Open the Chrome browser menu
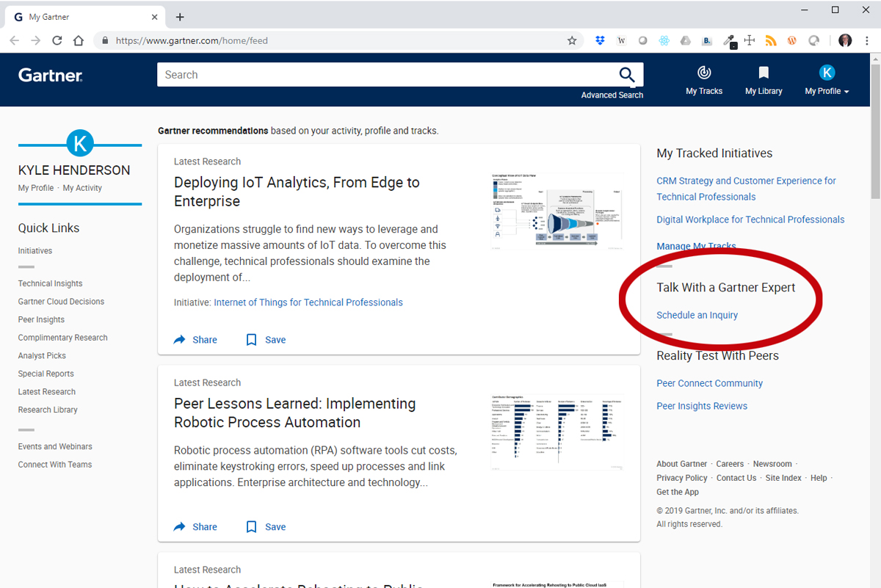Image resolution: width=881 pixels, height=588 pixels. (868, 40)
